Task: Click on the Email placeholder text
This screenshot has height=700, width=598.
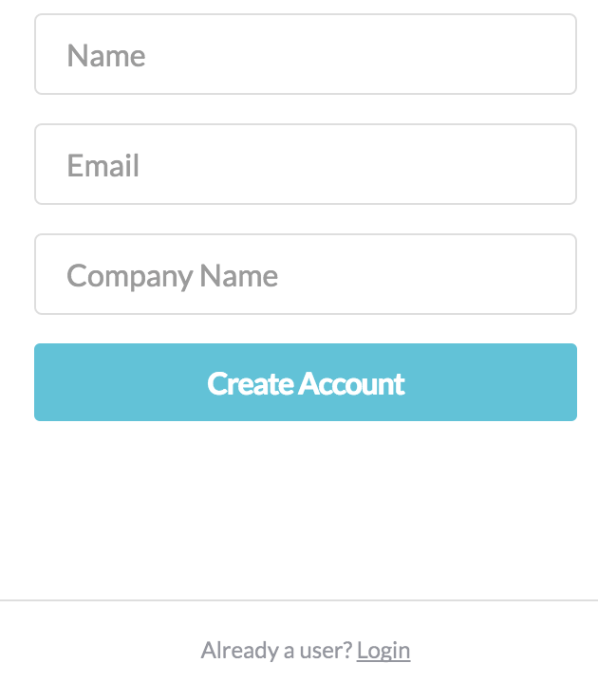Action: click(x=103, y=166)
